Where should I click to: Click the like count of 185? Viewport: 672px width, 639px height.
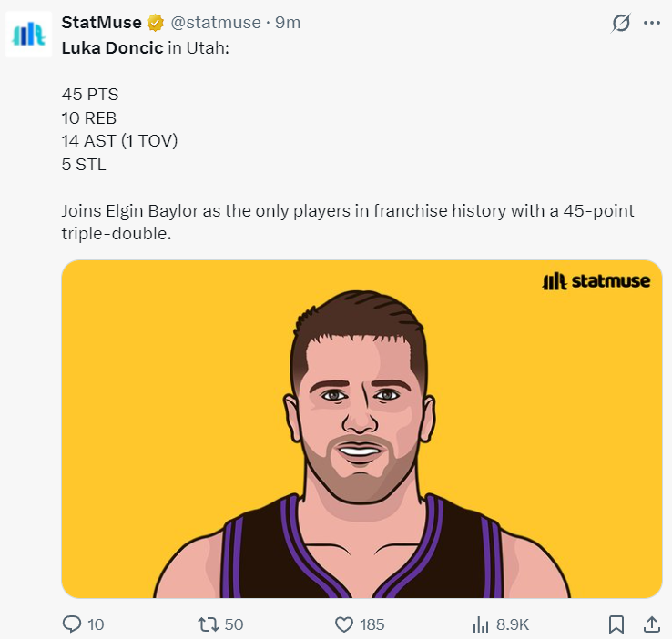(x=372, y=624)
